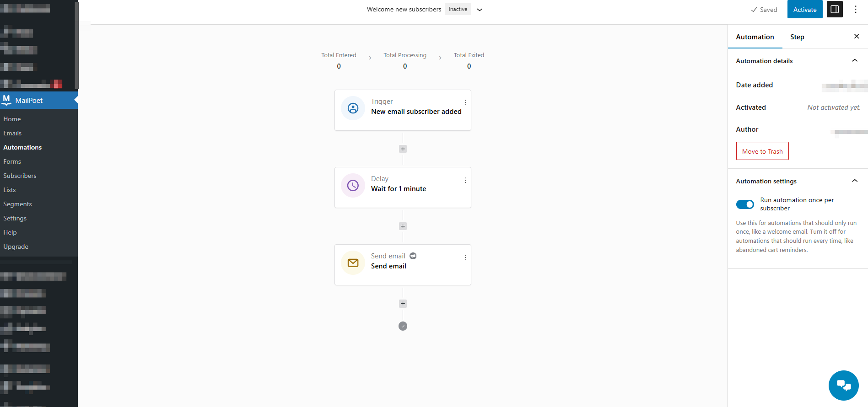Add a step after the Trigger with plus
This screenshot has width=868, height=407.
click(403, 149)
